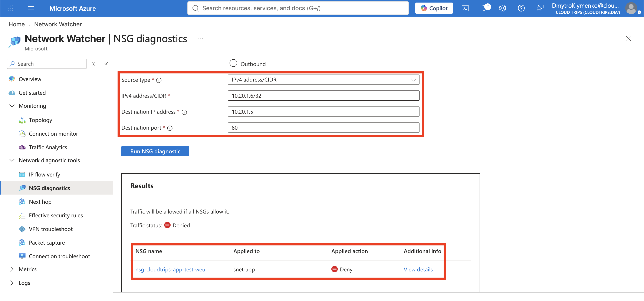
Task: Click the Connection troubleshoot icon
Action: 22,256
